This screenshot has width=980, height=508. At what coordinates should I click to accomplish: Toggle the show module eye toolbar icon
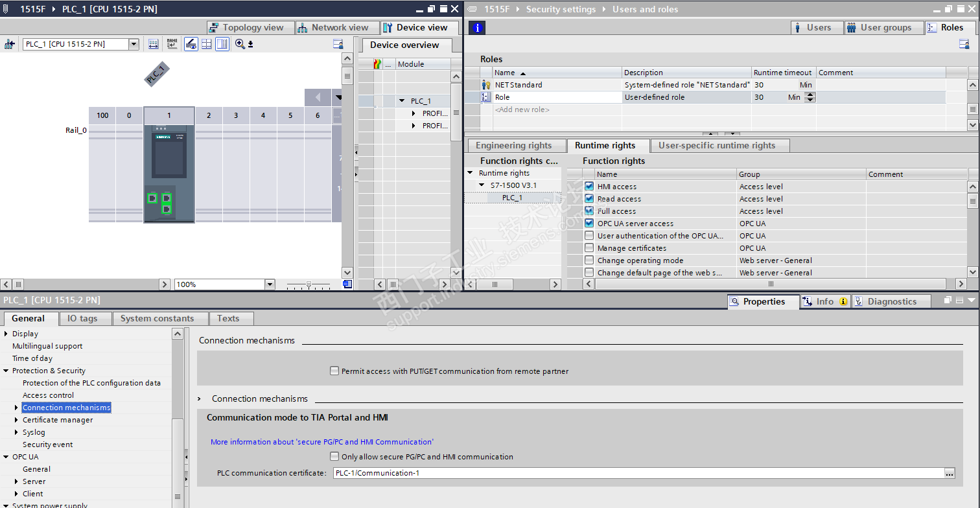click(x=191, y=44)
